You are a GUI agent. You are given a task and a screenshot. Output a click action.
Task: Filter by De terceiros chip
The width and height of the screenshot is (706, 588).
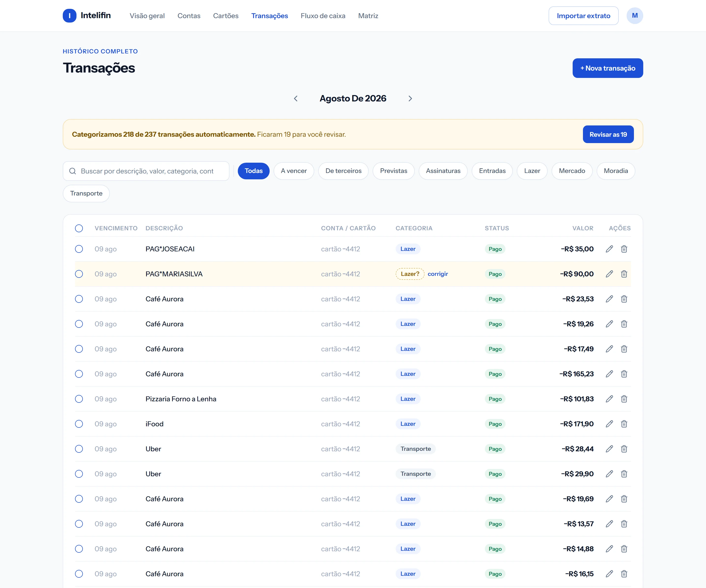[343, 171]
